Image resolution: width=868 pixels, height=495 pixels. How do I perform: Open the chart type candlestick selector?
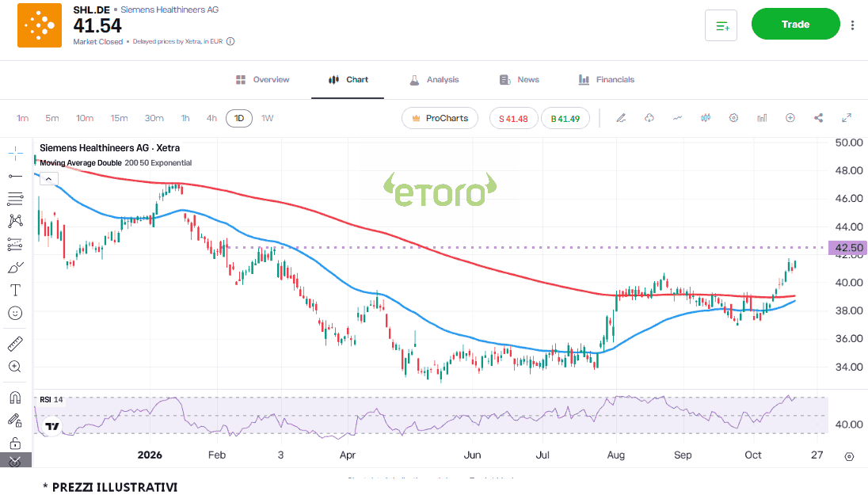(x=706, y=118)
